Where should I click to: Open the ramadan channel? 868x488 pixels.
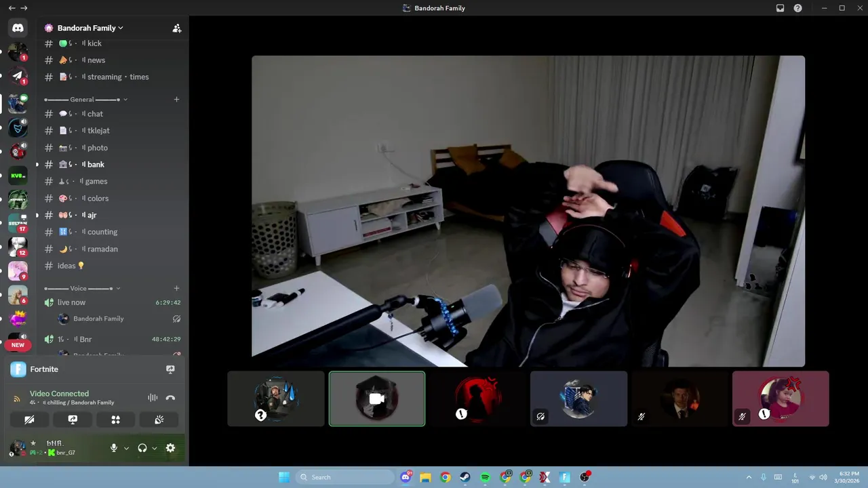113,249
